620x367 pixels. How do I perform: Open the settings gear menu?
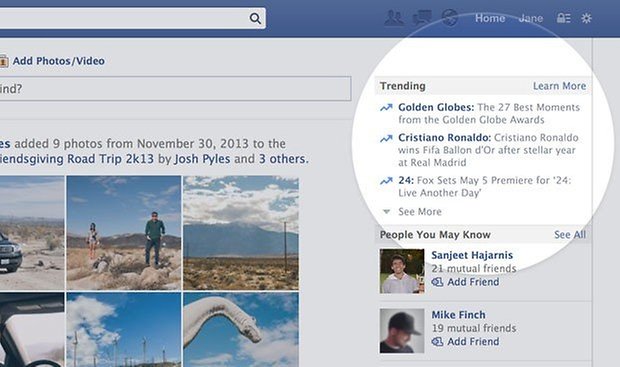point(586,18)
